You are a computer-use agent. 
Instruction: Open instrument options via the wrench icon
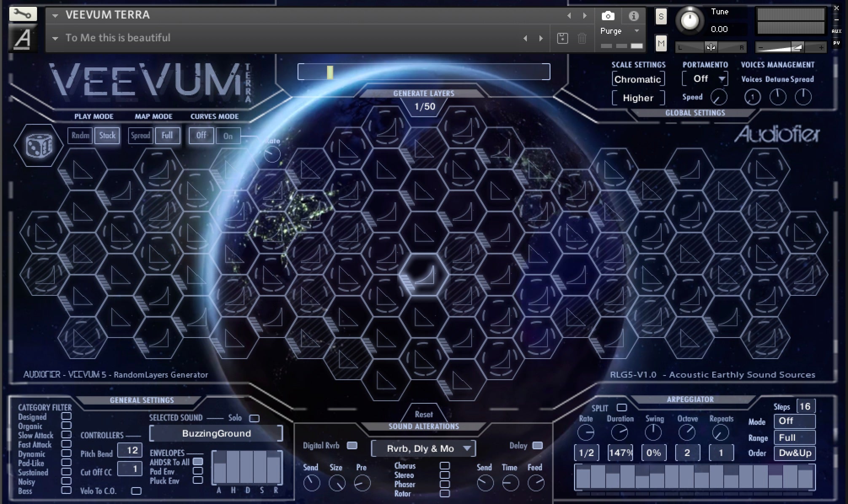(22, 14)
